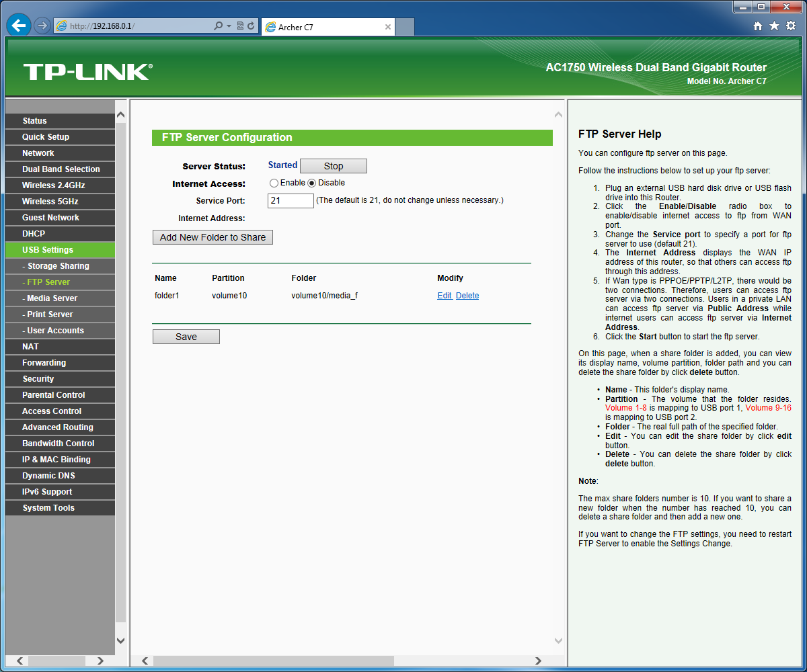Image resolution: width=807 pixels, height=672 pixels.
Task: Open FTP Server submenu item
Action: click(60, 282)
